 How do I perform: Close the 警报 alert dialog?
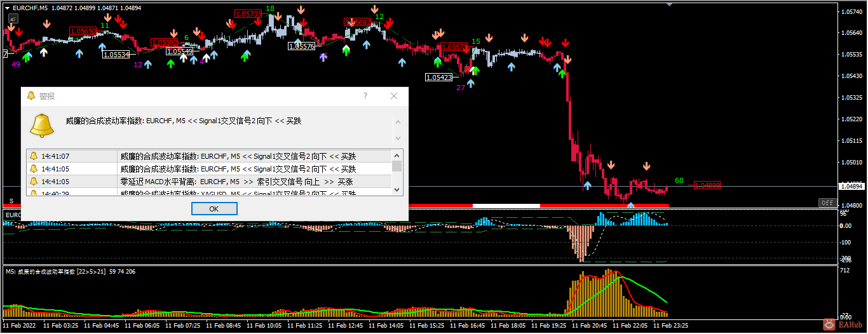click(x=394, y=96)
